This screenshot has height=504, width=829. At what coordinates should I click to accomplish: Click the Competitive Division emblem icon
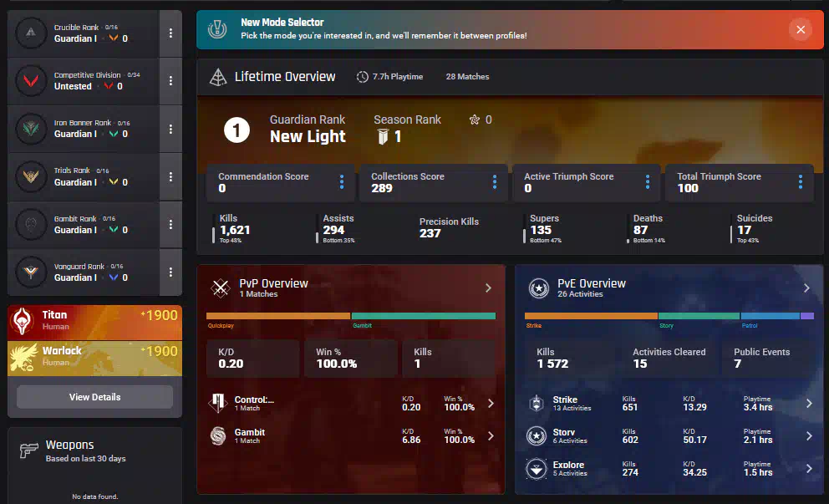coord(31,81)
